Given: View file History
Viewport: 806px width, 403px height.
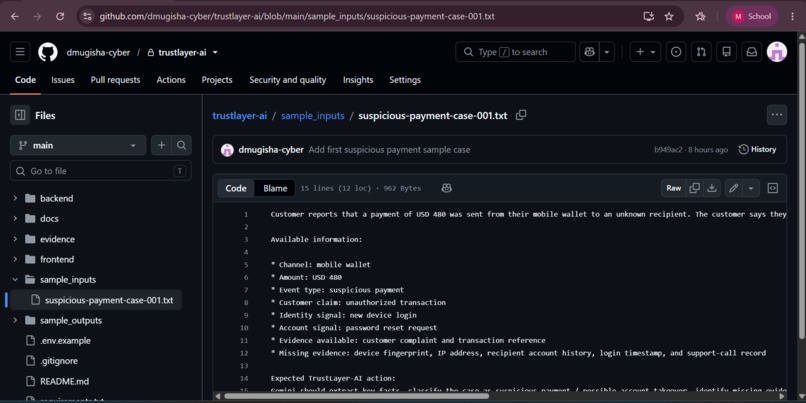Looking at the screenshot, I should [x=757, y=150].
